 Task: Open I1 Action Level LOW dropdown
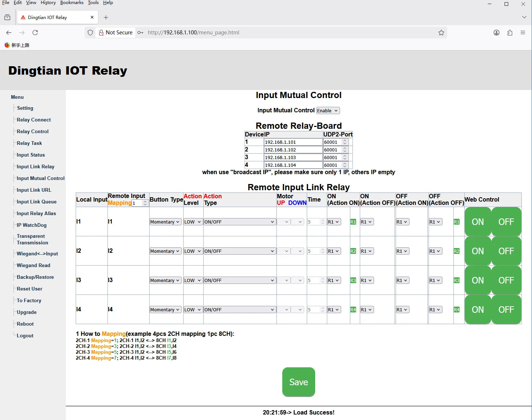[193, 222]
